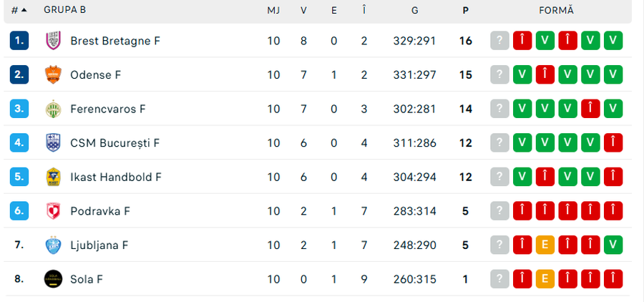Click the Podravka F team logo

(x=53, y=211)
